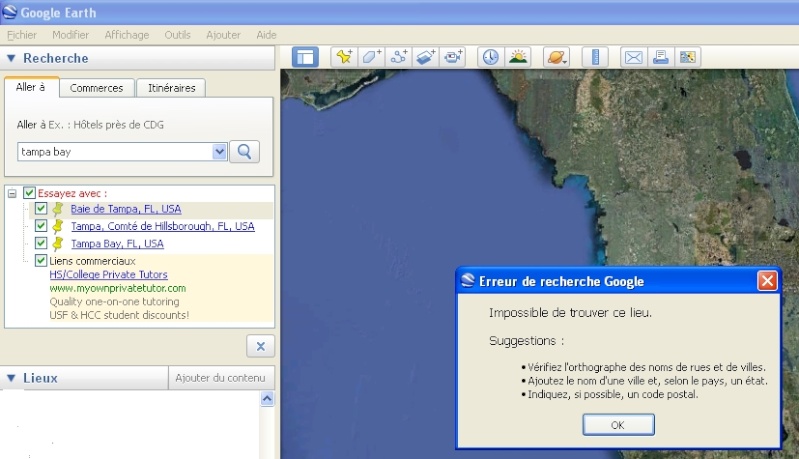This screenshot has height=459, width=799.
Task: Open the Fichier menu
Action: coord(22,35)
